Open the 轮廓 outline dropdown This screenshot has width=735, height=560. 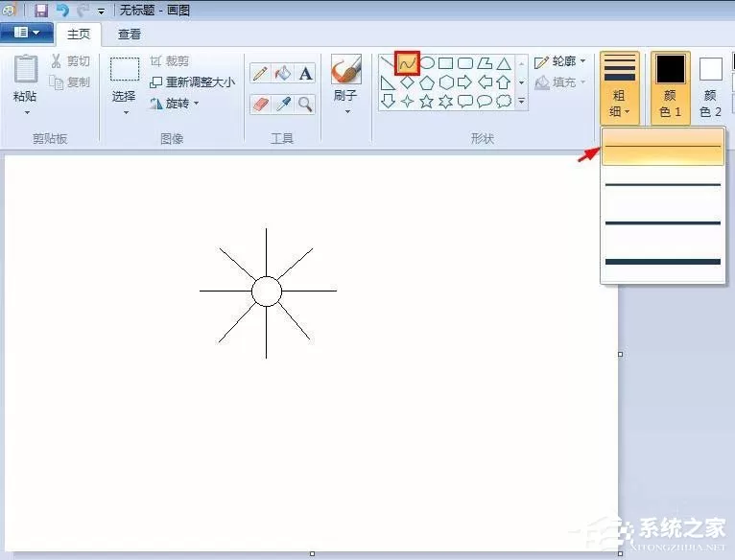pos(560,61)
